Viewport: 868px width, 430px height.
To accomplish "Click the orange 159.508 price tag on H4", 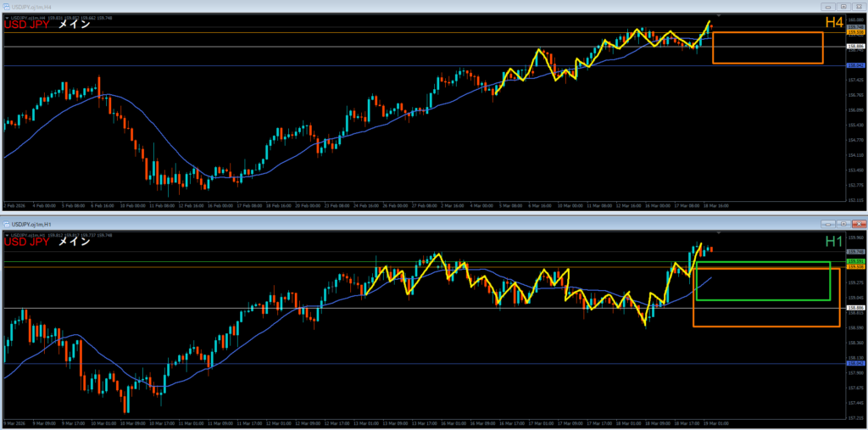I will click(x=855, y=33).
